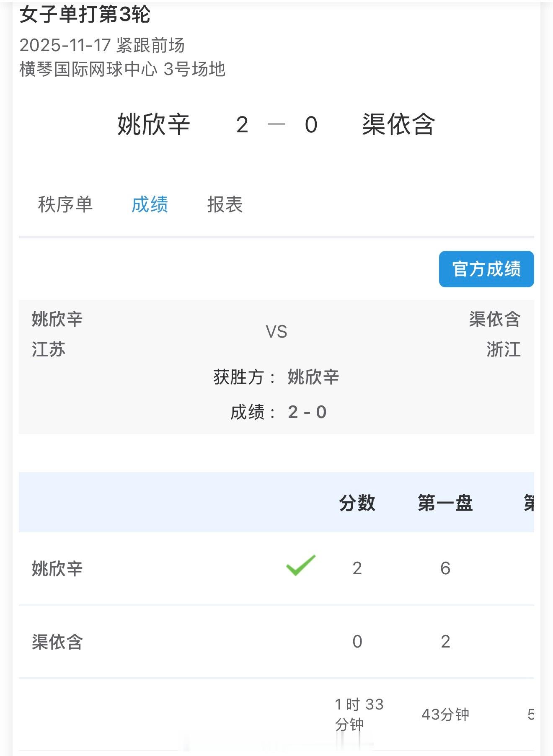Select 姚欣辛 in the VS panel

(x=57, y=319)
